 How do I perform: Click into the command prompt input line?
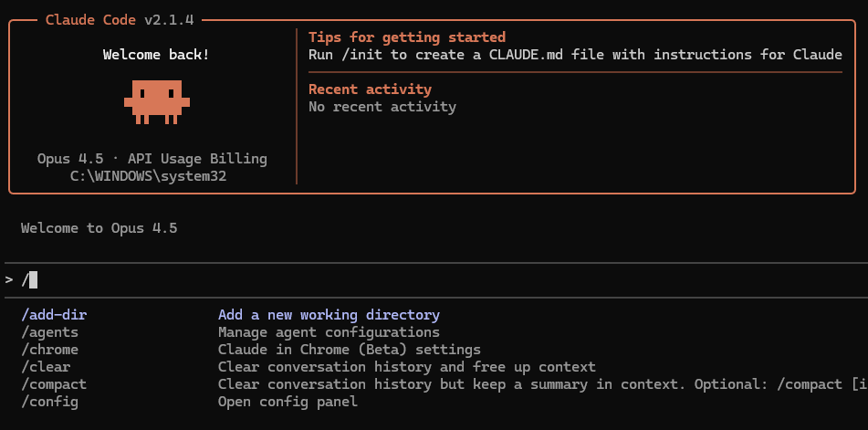(365, 280)
